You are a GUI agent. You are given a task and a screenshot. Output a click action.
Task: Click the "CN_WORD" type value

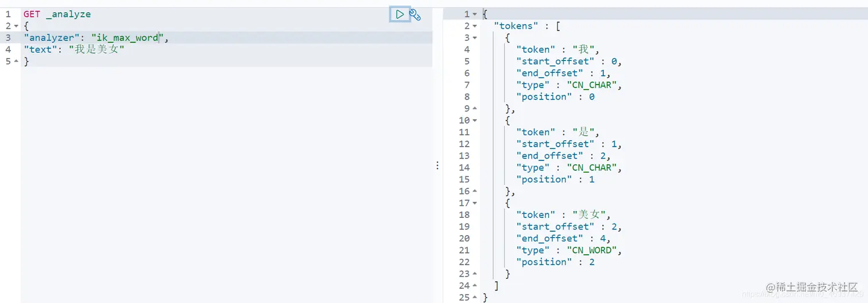pyautogui.click(x=592, y=250)
